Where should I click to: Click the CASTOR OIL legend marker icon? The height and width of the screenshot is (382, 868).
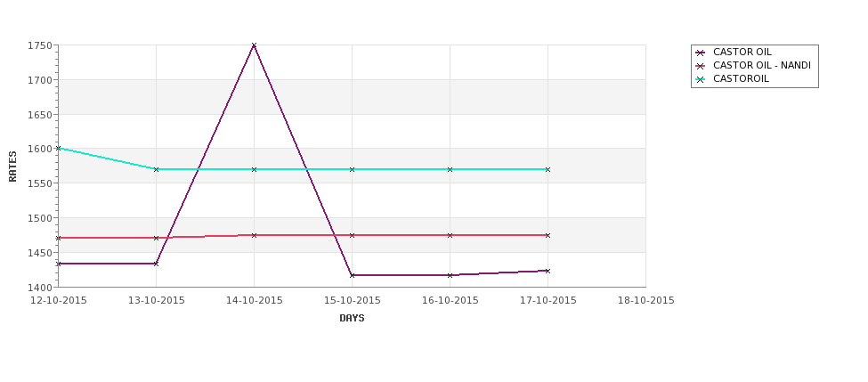click(x=700, y=53)
